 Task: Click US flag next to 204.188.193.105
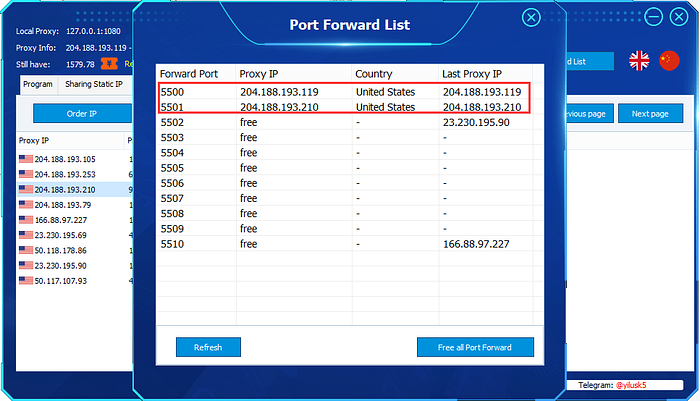pyautogui.click(x=26, y=159)
